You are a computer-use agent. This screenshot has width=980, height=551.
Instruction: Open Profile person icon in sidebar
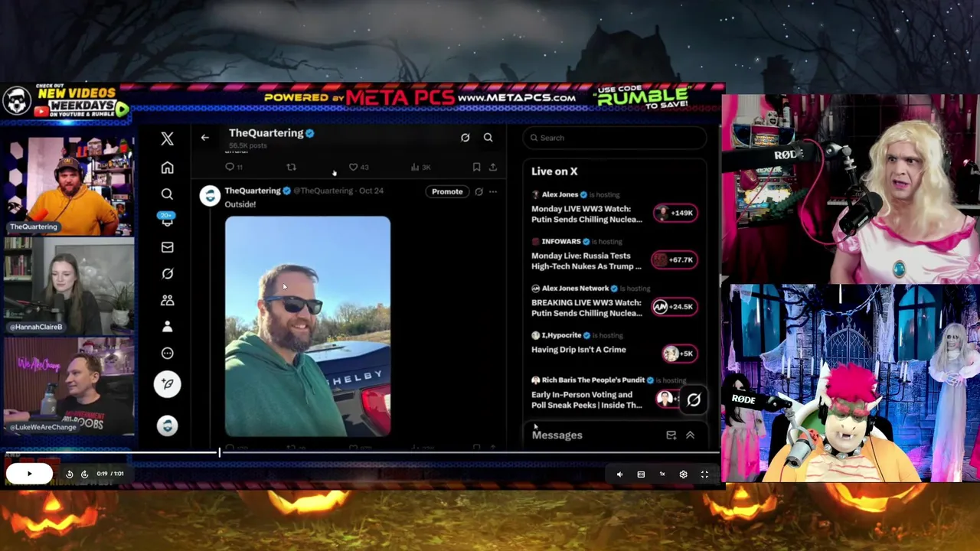[167, 327]
